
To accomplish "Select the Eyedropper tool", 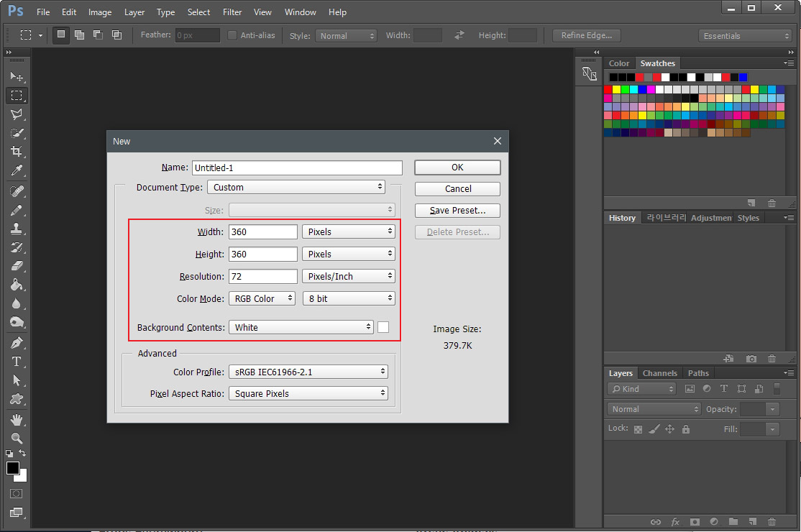I will (17, 170).
